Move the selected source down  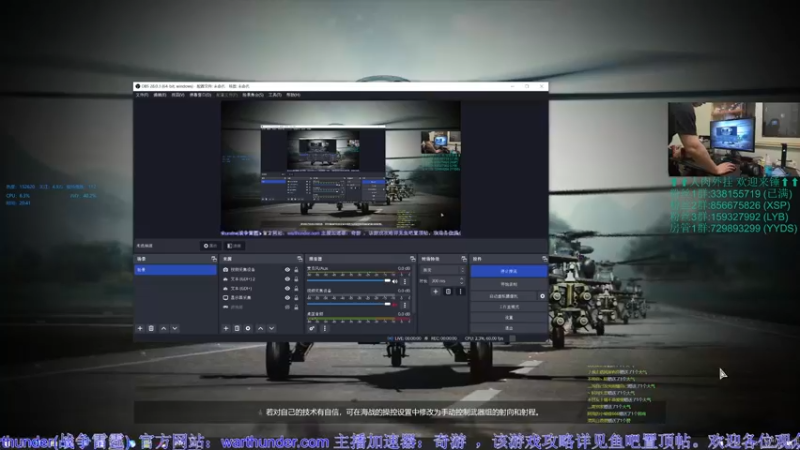[x=271, y=329]
